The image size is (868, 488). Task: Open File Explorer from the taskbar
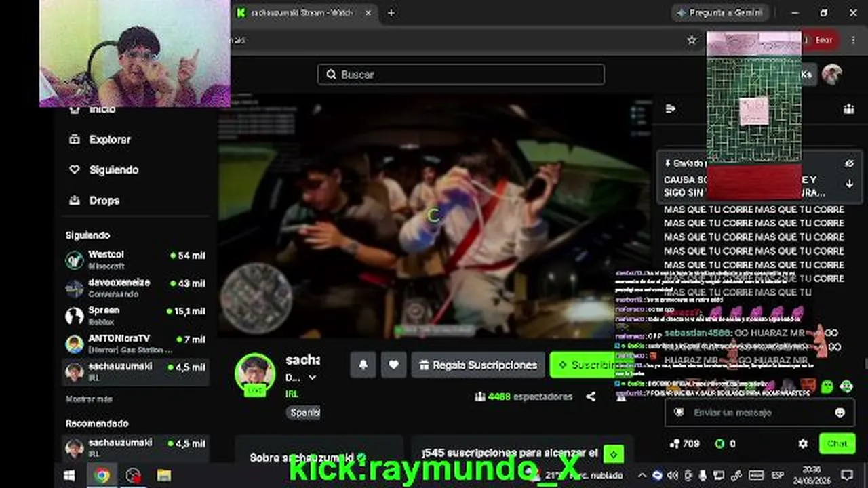point(164,476)
